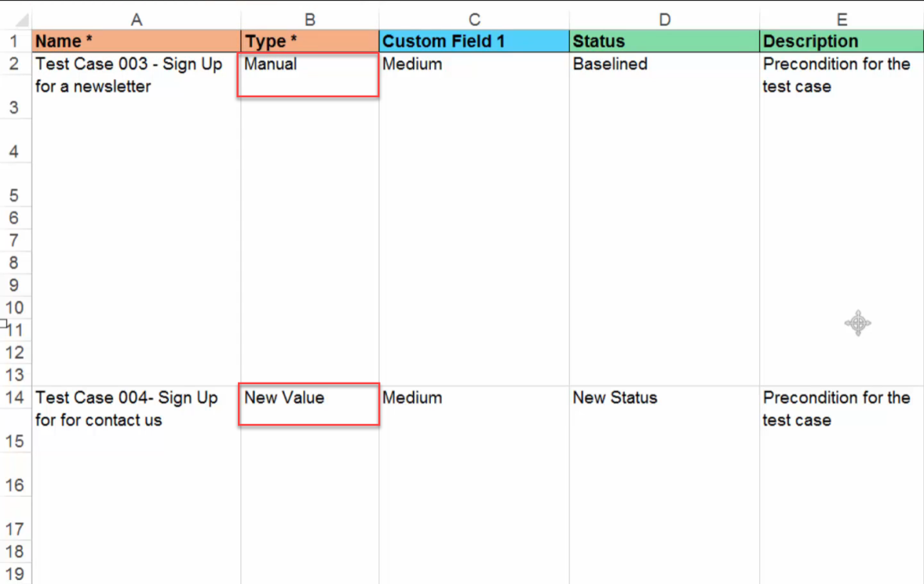The image size is (924, 584).
Task: Select the 'Test Case 003' name cell
Action: tap(136, 75)
